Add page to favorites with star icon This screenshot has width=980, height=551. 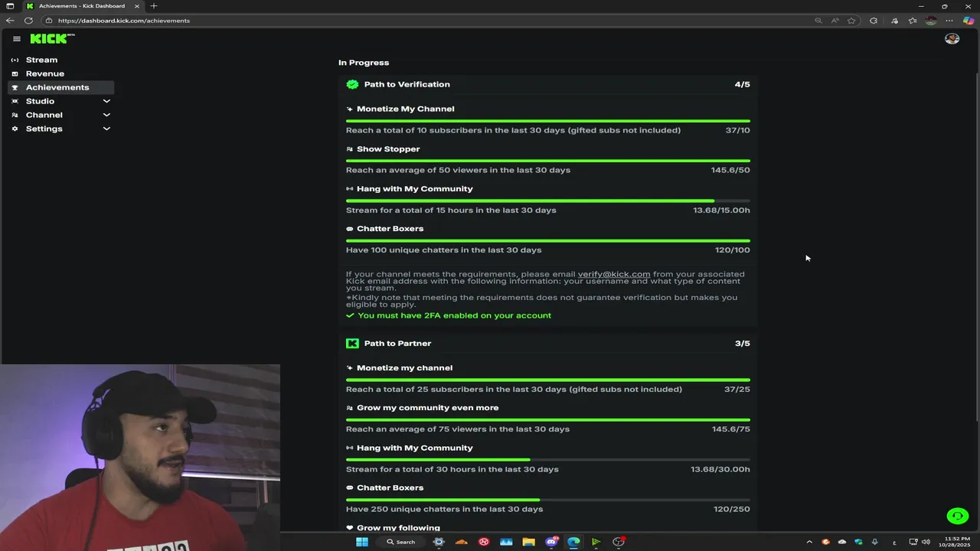851,21
